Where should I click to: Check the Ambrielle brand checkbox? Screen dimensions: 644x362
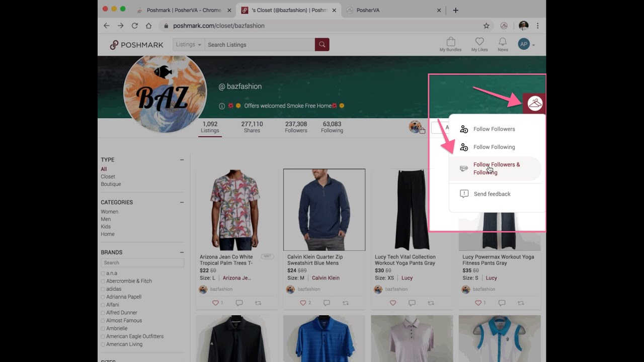[x=103, y=329]
